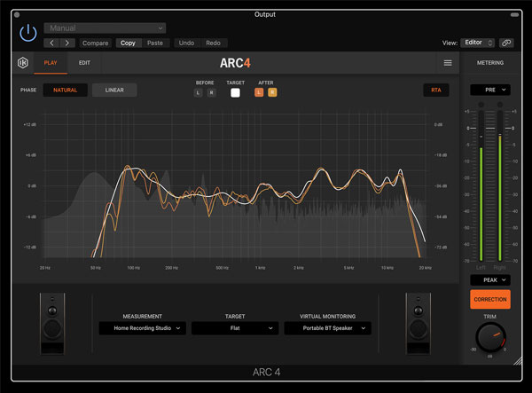Screen dimensions: 532x393
Task: Select Natural phase mode
Action: pos(65,90)
